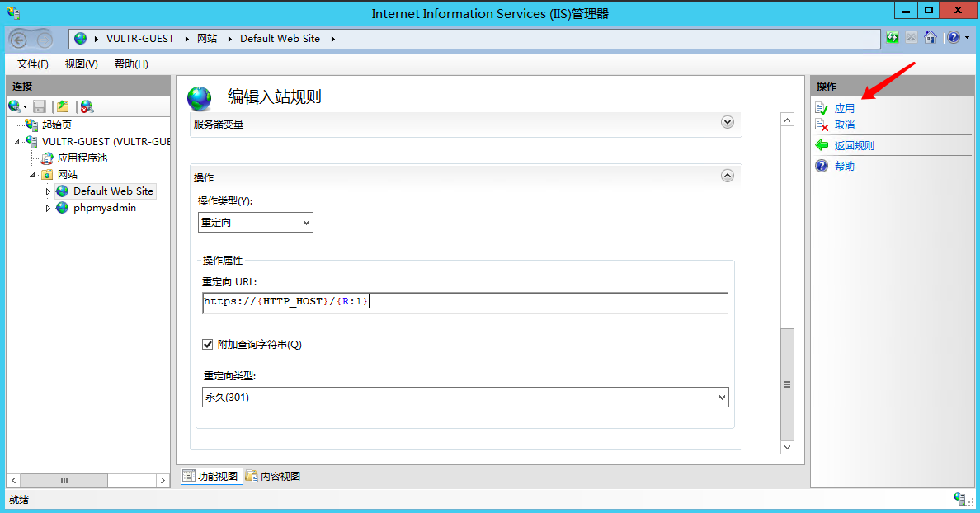The image size is (980, 513).
Task: Switch to the 内容视图 tab
Action: click(x=273, y=476)
